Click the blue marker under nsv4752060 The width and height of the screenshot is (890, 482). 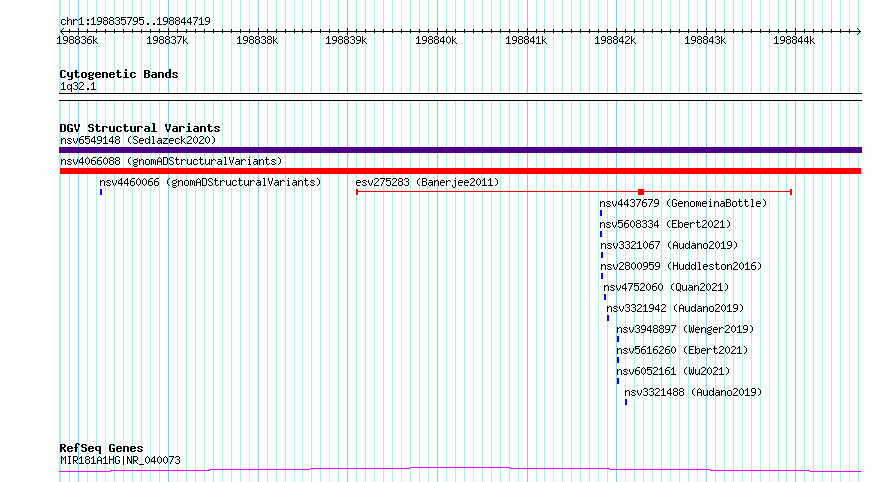[x=605, y=297]
